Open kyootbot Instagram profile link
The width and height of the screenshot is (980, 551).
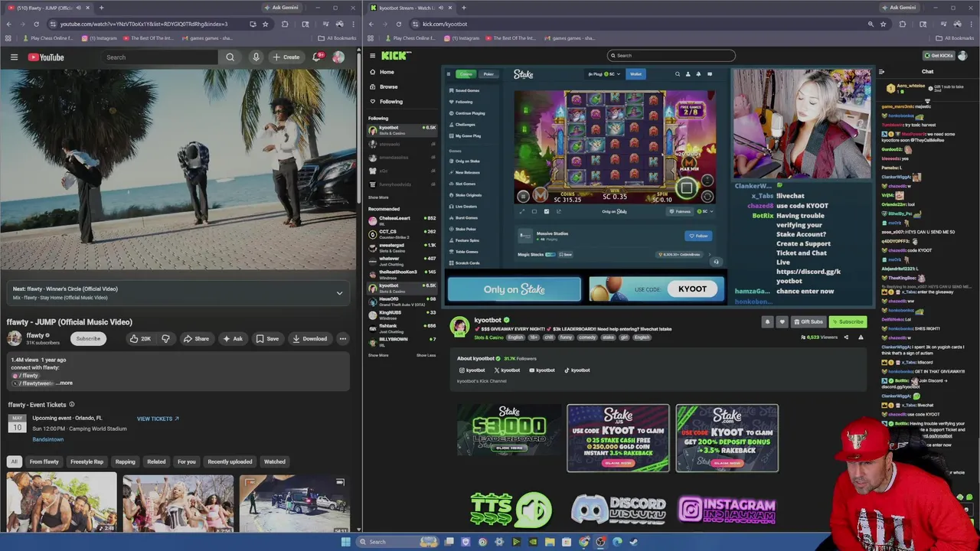(472, 370)
